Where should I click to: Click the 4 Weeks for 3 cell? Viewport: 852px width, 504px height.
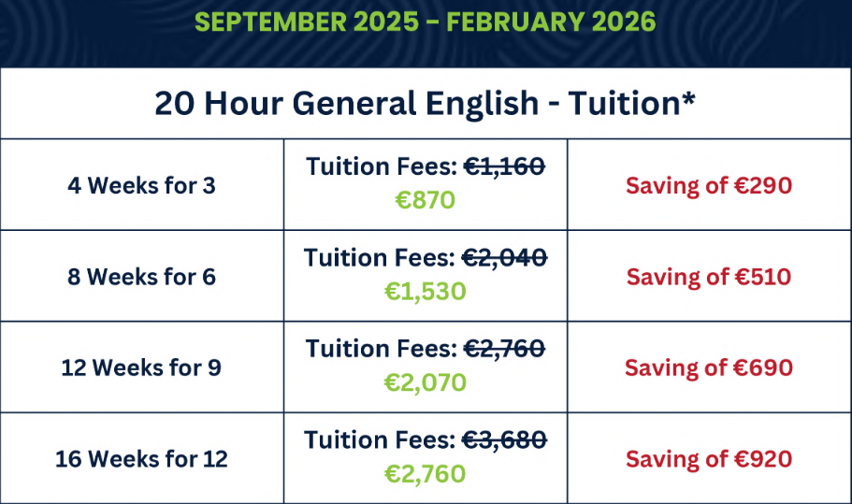click(141, 185)
